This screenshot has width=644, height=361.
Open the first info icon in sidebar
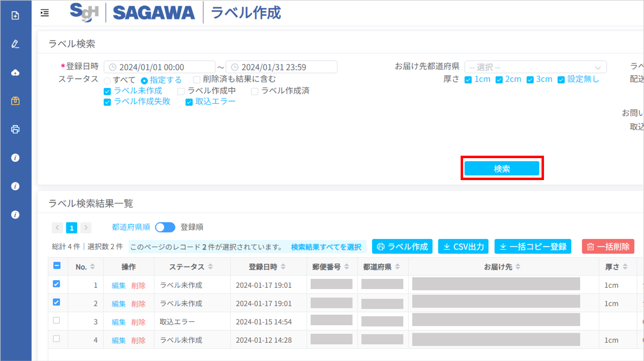coord(15,158)
